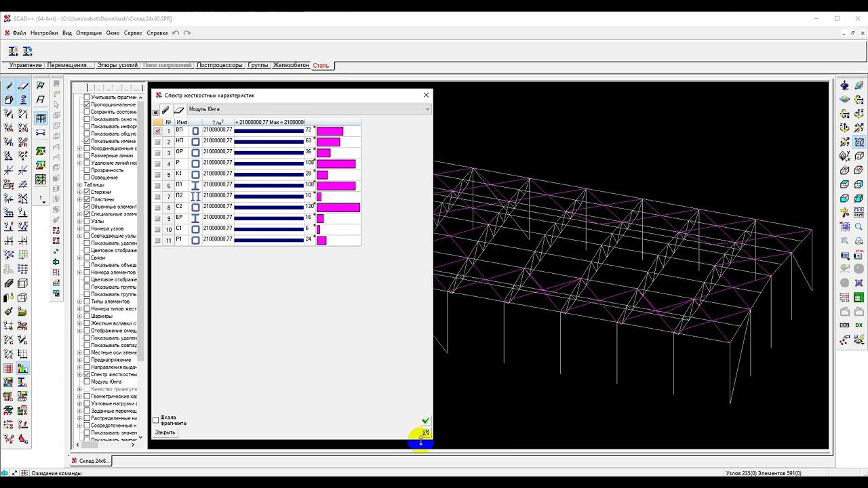Click the Склад 24x60 document tab at the bottom

tap(92, 461)
